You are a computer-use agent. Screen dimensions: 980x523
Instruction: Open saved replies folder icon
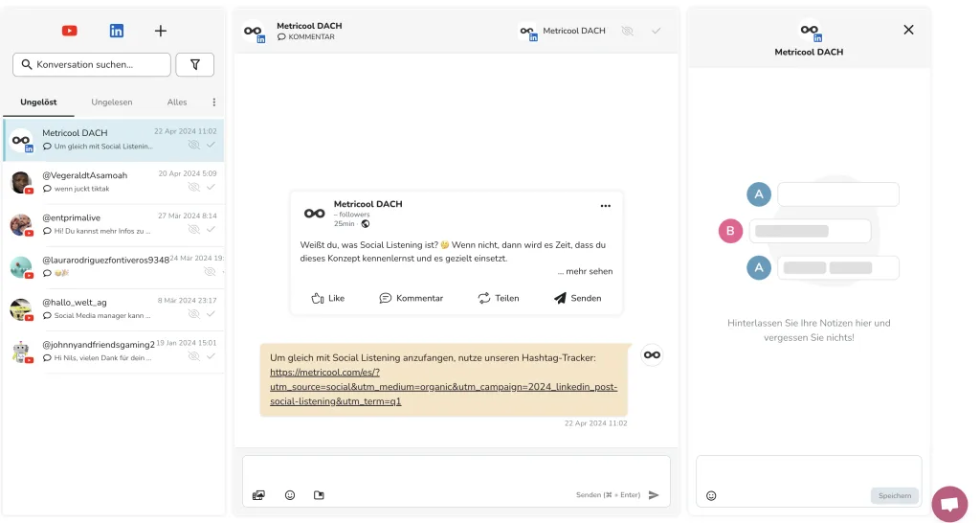tap(319, 495)
